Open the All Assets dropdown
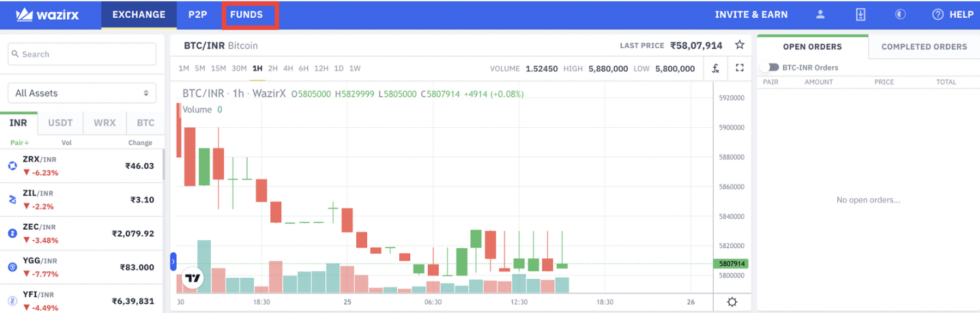The width and height of the screenshot is (980, 313). point(82,93)
